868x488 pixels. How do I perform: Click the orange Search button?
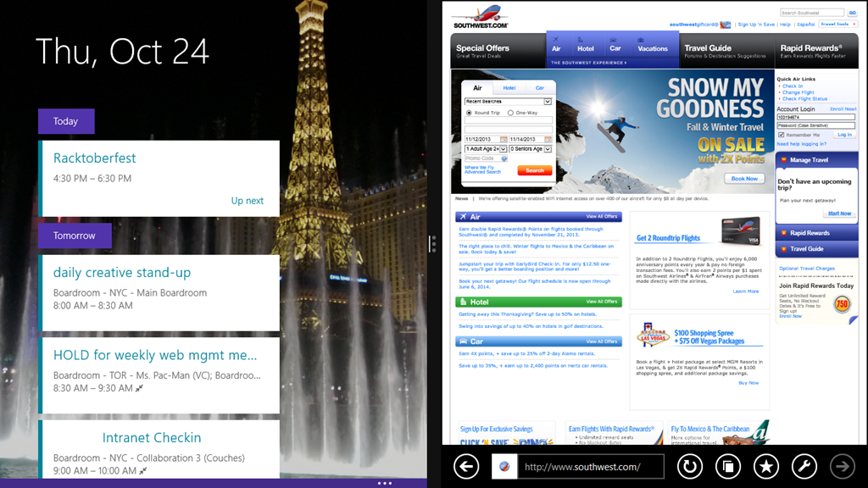(535, 170)
